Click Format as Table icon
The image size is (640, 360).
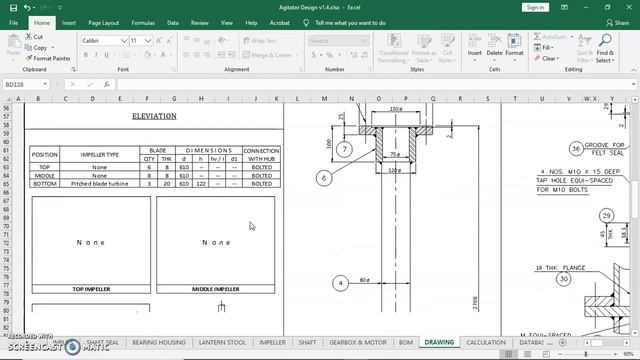(424, 41)
